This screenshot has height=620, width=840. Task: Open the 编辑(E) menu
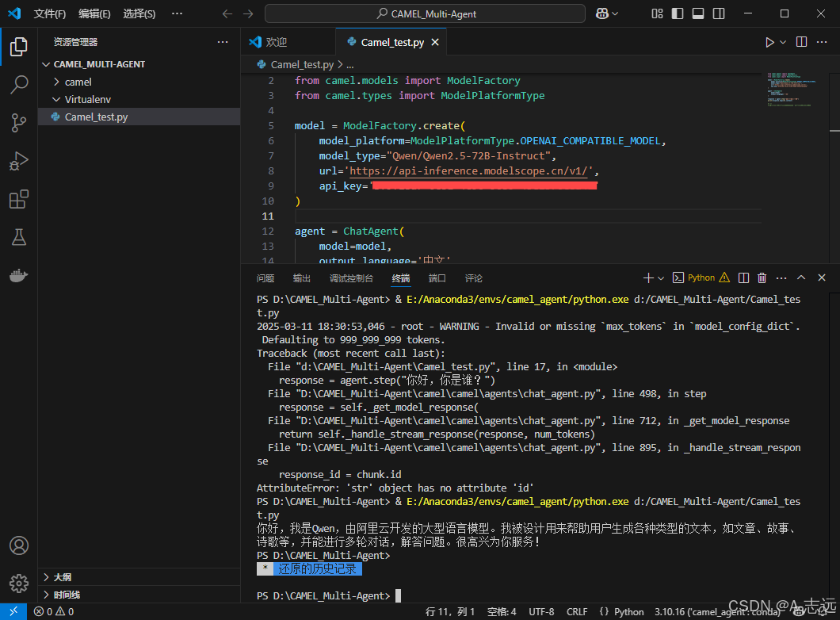(x=94, y=14)
